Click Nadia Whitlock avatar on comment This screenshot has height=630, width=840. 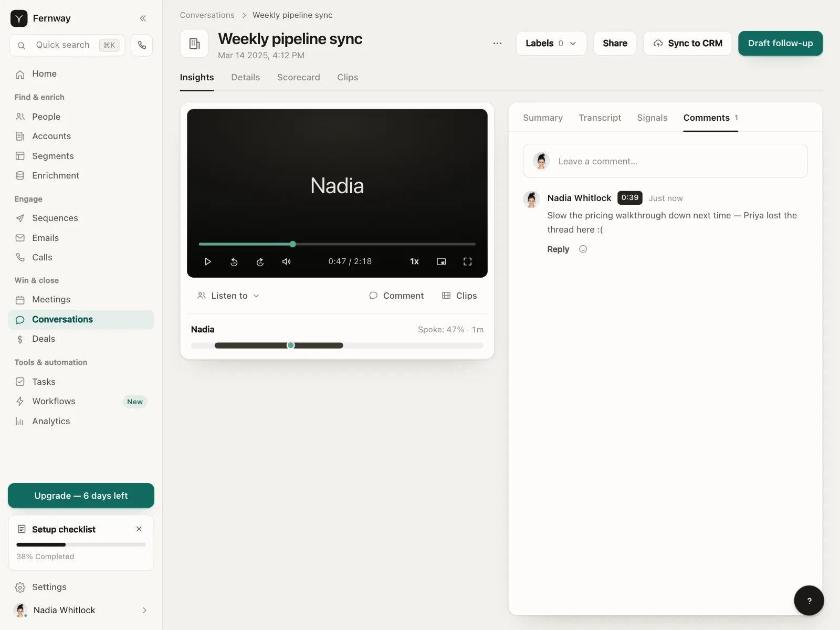[x=531, y=200]
